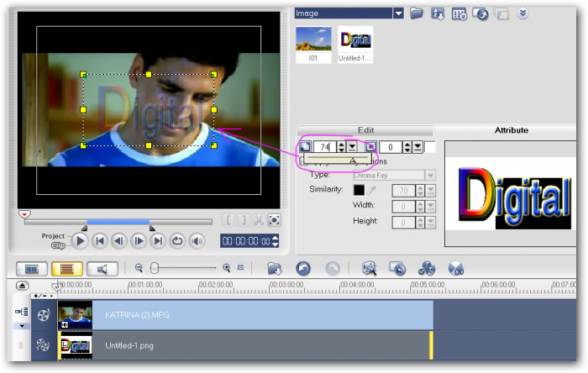Click the transparency spinner arrows
This screenshot has height=373, width=588.
(x=341, y=146)
